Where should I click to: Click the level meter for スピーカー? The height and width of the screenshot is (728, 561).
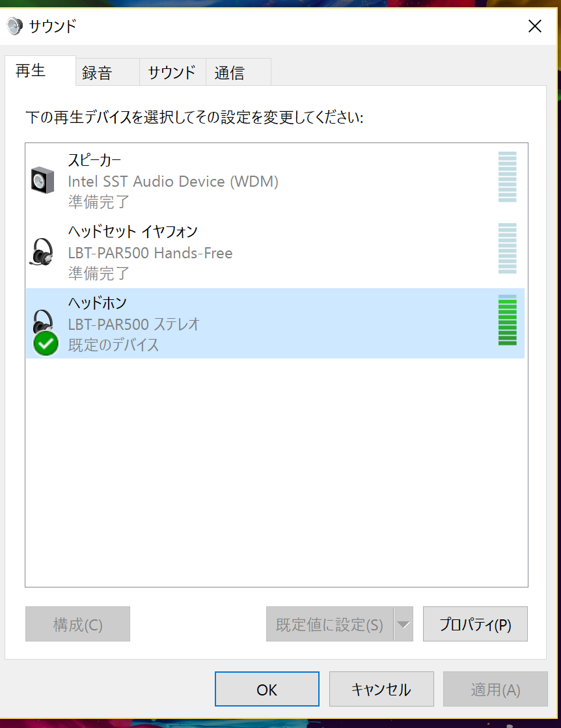click(x=507, y=177)
